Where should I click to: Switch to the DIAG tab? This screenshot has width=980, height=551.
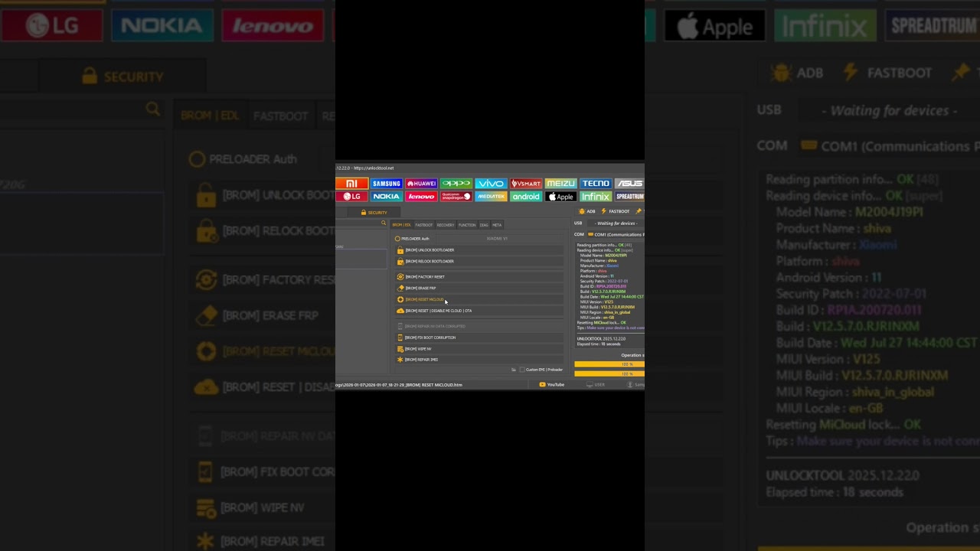coord(484,225)
